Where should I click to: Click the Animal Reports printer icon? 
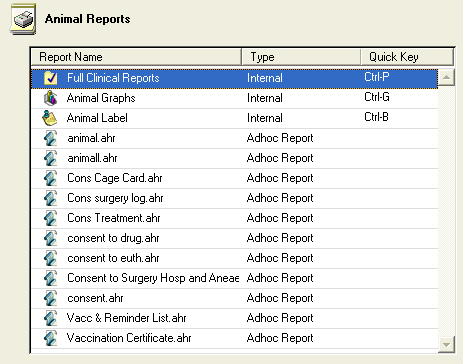[x=23, y=19]
